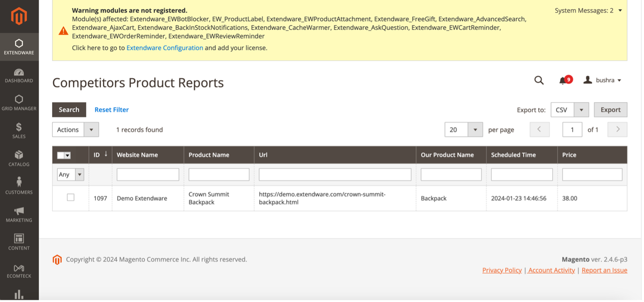Sort by the Scheduled Time column header
Screen dimensions: 644x302
click(522, 155)
